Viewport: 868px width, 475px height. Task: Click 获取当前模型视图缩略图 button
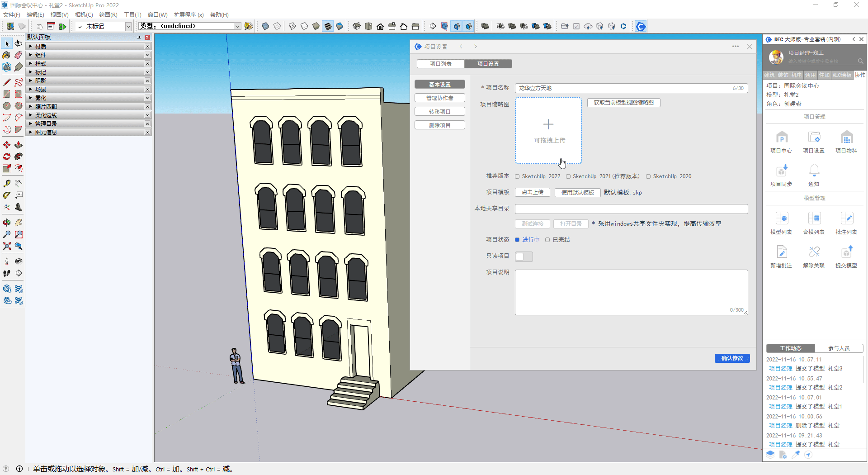[623, 103]
